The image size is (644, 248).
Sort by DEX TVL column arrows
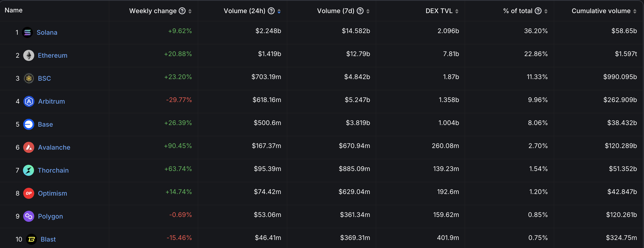point(457,11)
